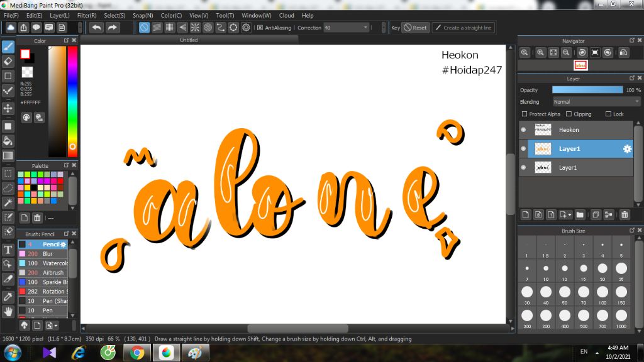Pick the white foreground color swatch

[25, 54]
